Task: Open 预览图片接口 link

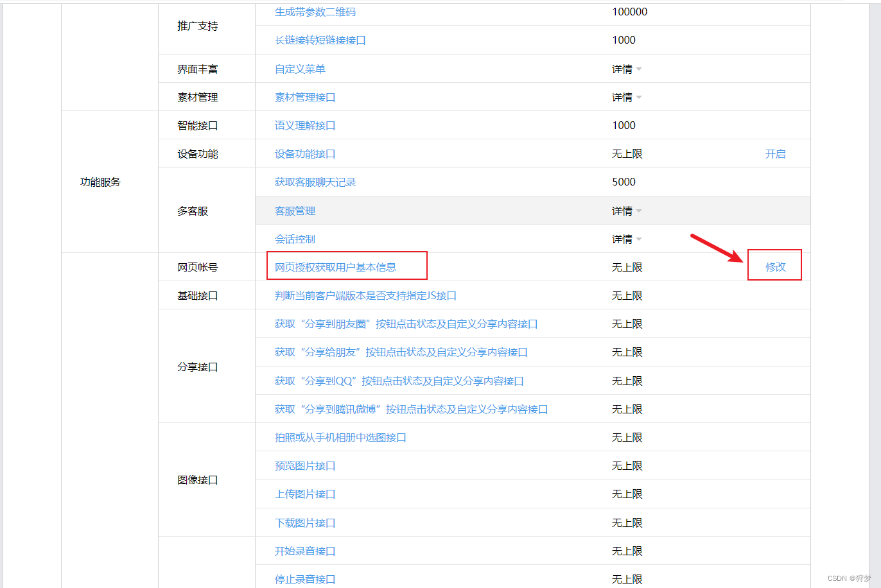Action: [x=305, y=466]
